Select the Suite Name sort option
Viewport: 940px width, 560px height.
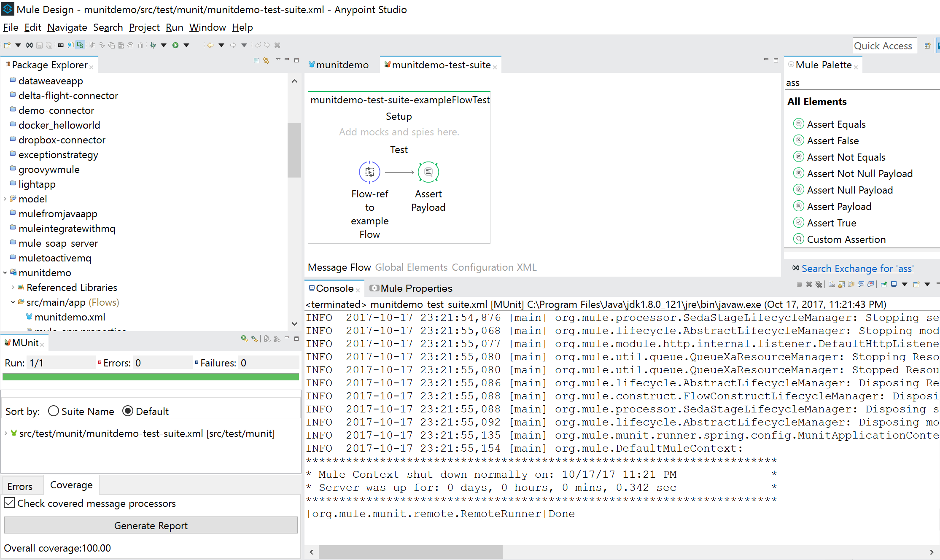click(54, 411)
